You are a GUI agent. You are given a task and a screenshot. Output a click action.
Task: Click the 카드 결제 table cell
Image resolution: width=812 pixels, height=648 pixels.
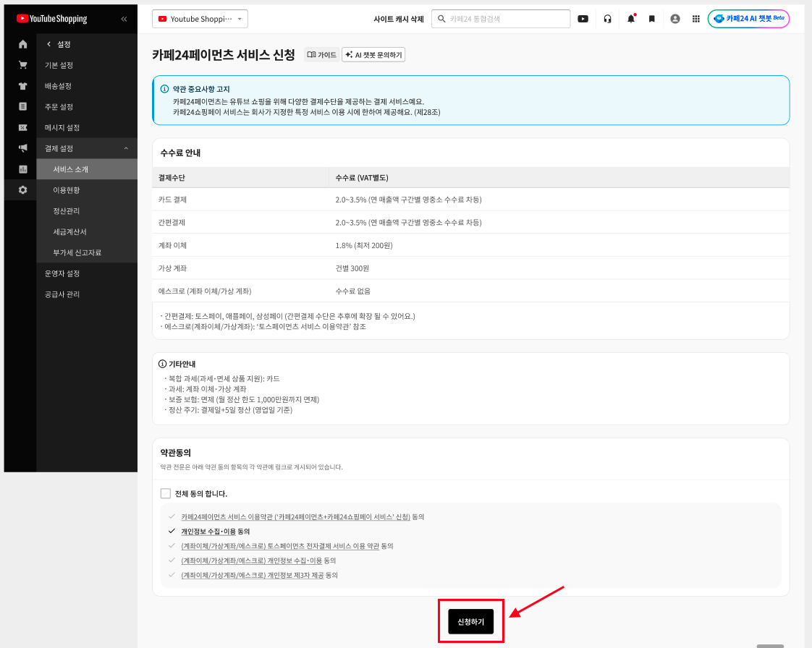click(241, 200)
